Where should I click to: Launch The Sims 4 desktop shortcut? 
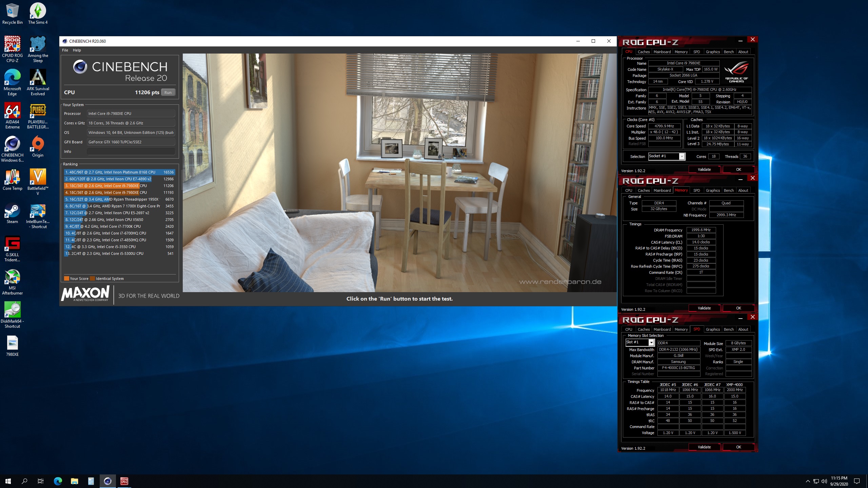(38, 14)
